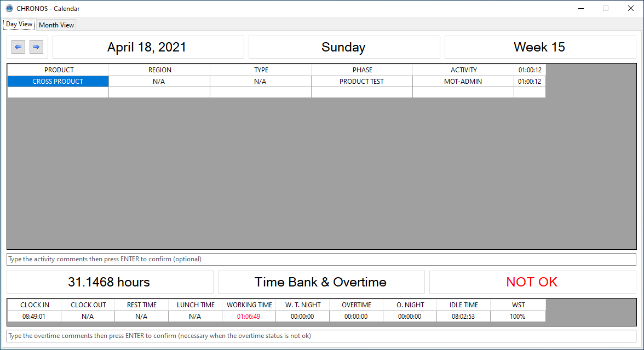Screen dimensions: 644x350
Task: Click the Week 15 display
Action: coord(540,47)
